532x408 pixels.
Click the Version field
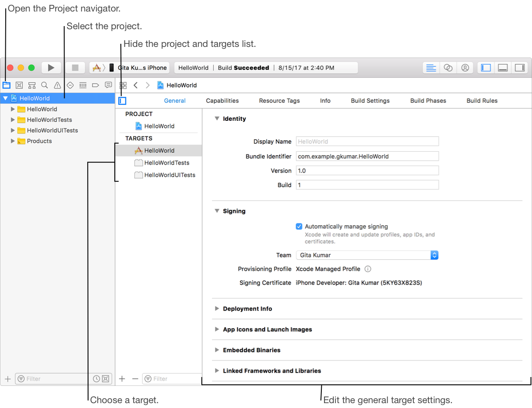point(367,170)
